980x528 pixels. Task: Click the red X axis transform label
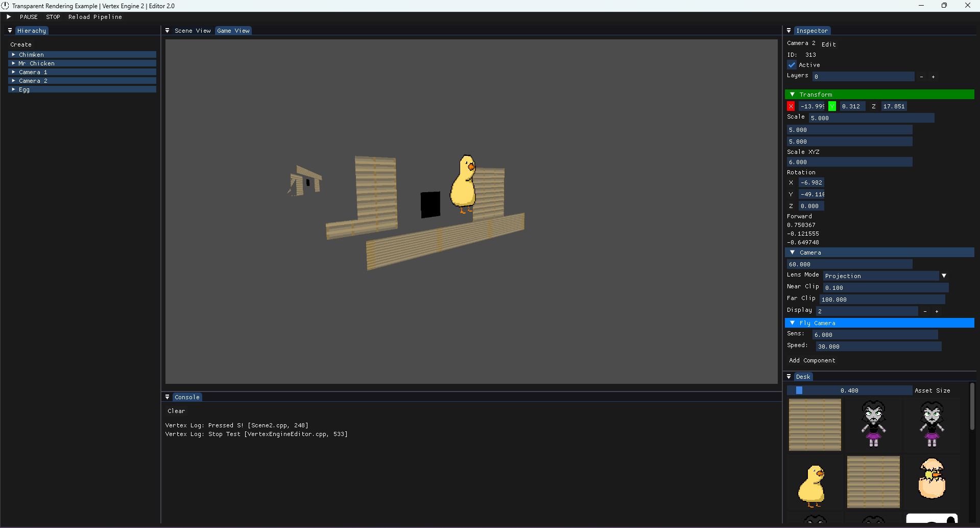[x=791, y=106]
